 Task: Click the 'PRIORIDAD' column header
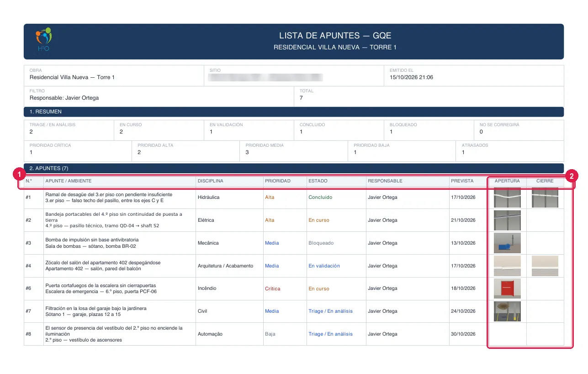tap(278, 181)
